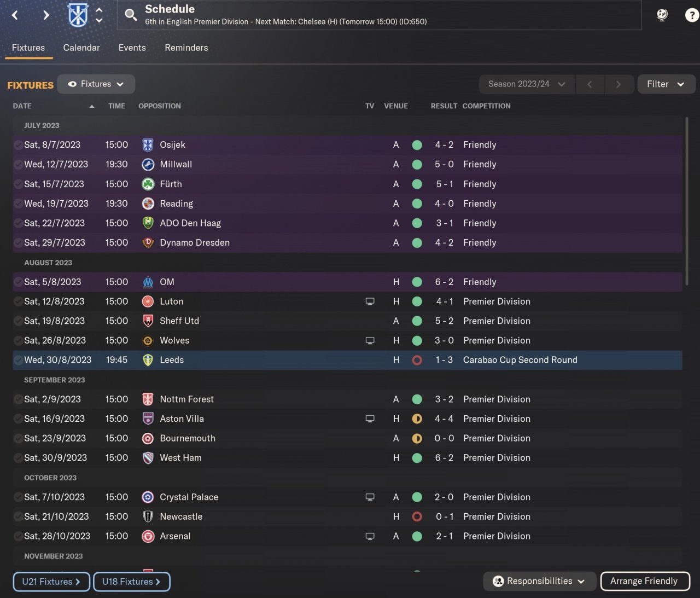Click the fixtures list vertical scrollbar
The width and height of the screenshot is (700, 598).
(686, 201)
